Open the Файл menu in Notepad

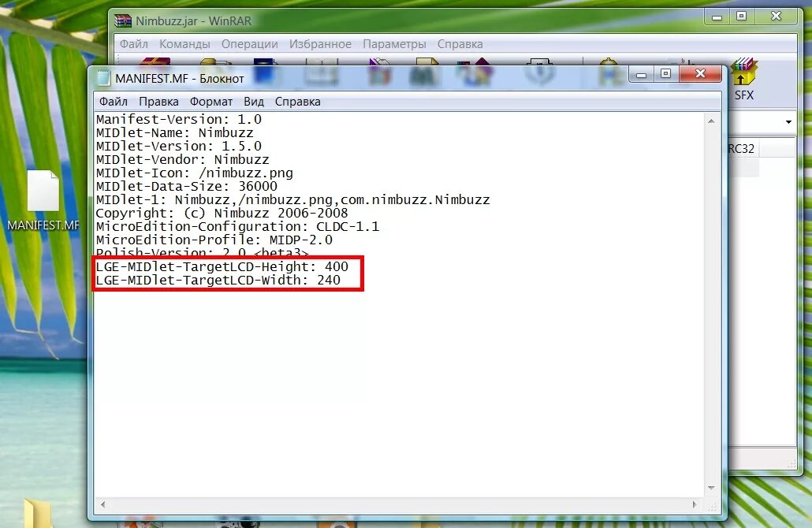click(x=114, y=102)
